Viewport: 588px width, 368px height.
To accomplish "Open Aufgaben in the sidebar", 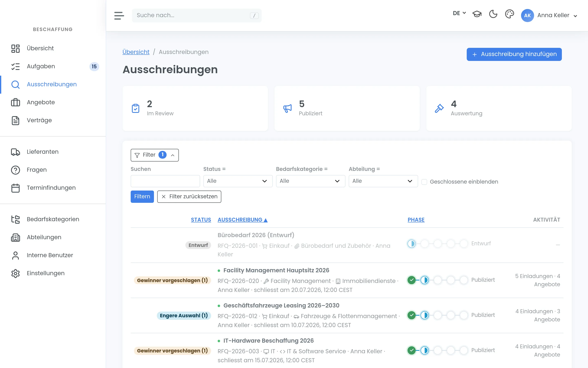I will click(x=53, y=66).
